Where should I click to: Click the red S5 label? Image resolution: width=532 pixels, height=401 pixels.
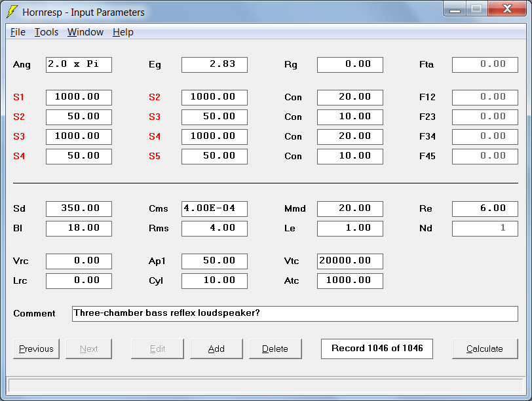point(155,157)
